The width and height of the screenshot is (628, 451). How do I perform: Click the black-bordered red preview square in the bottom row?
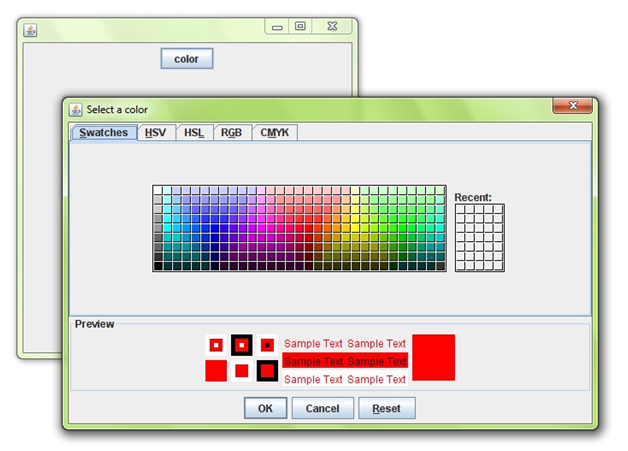tap(267, 371)
